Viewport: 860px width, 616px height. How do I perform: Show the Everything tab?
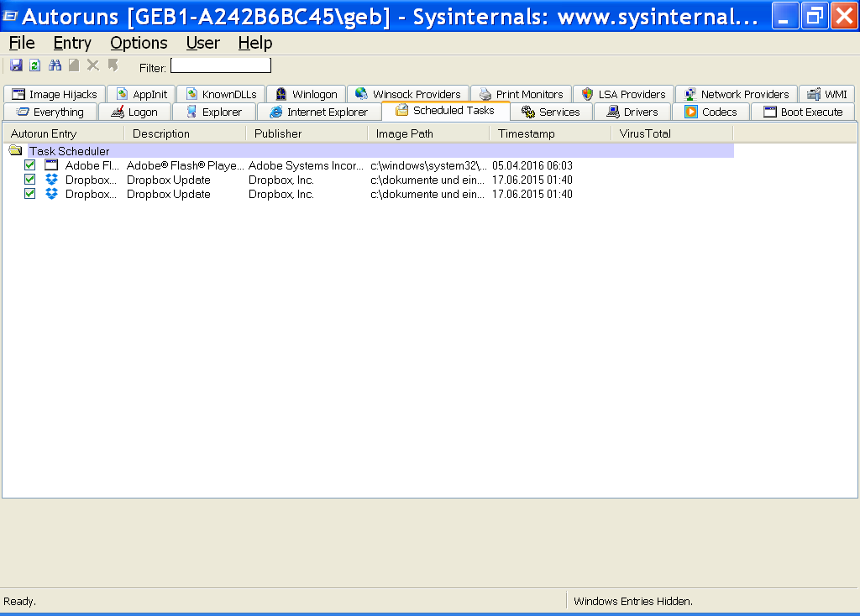(x=50, y=112)
